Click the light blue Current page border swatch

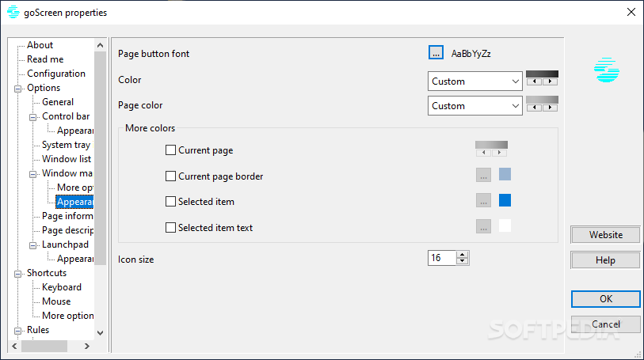(x=505, y=174)
